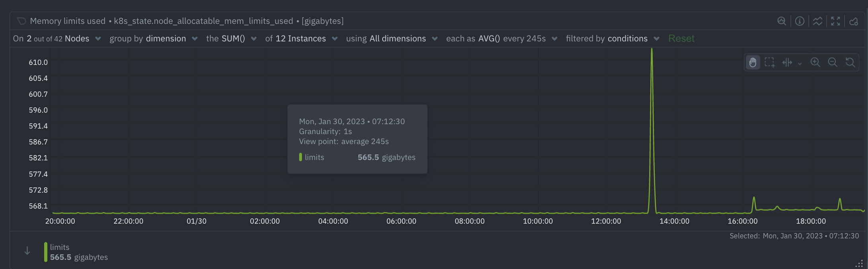The image size is (868, 269).
Task: Open the Nodes selector dropdown
Action: pyautogui.click(x=57, y=39)
